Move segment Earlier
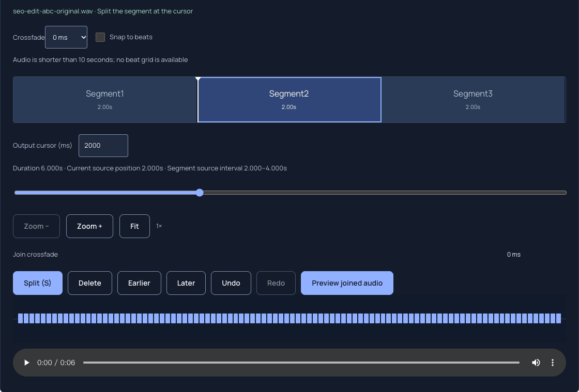This screenshot has width=579, height=392. pos(139,283)
